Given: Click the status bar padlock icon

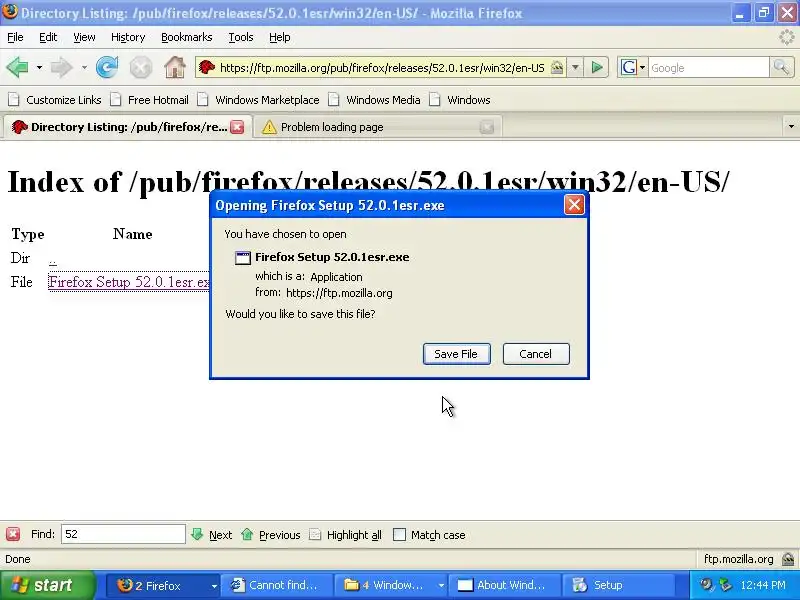Looking at the screenshot, I should (x=787, y=559).
